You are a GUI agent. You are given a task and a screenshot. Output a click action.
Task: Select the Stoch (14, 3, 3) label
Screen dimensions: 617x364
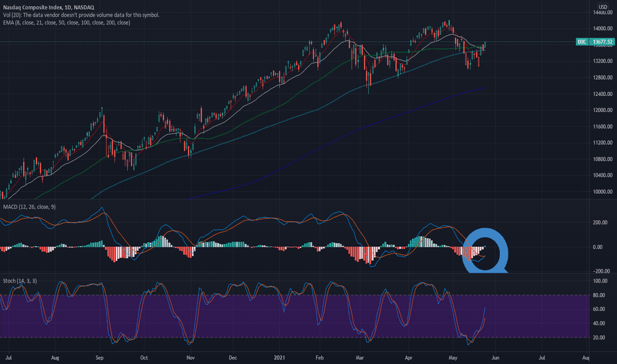pyautogui.click(x=20, y=281)
